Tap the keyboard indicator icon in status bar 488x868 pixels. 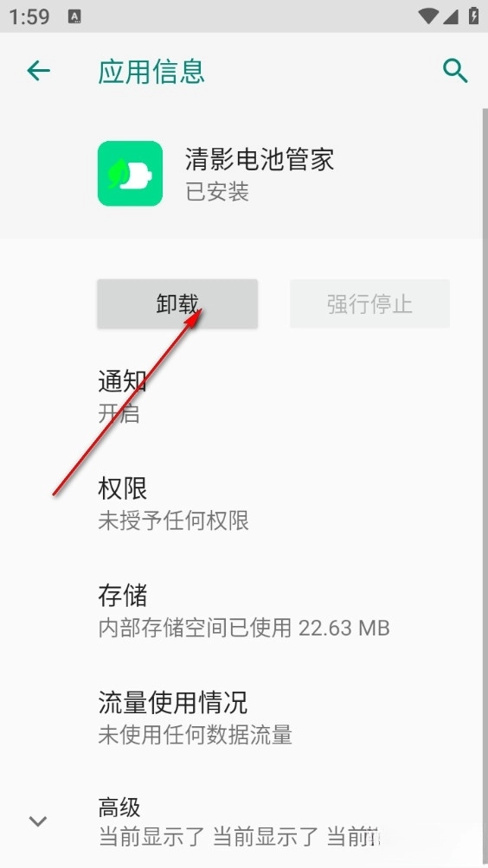tap(74, 16)
